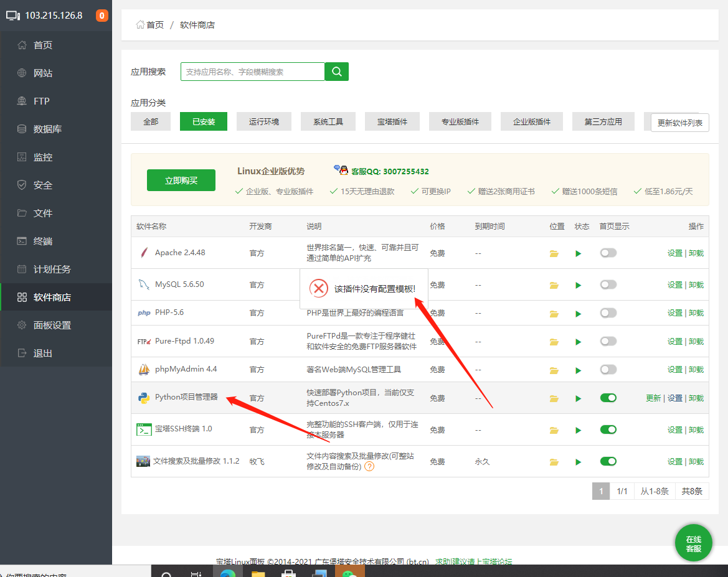Go to 首页 in the sidebar
Image resolution: width=728 pixels, height=577 pixels.
[56, 45]
